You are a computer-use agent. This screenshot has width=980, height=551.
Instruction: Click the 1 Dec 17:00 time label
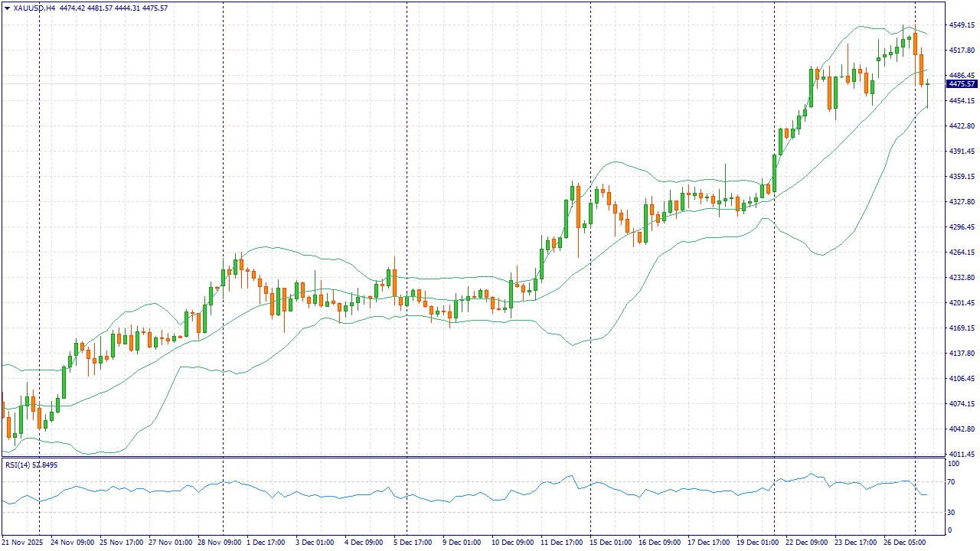[x=266, y=543]
